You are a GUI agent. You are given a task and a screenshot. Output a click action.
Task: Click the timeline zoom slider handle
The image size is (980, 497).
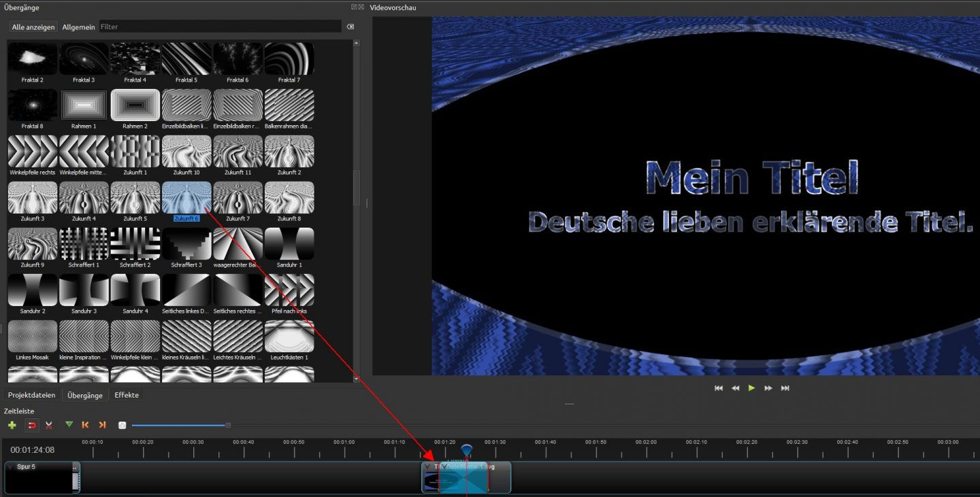click(x=228, y=426)
